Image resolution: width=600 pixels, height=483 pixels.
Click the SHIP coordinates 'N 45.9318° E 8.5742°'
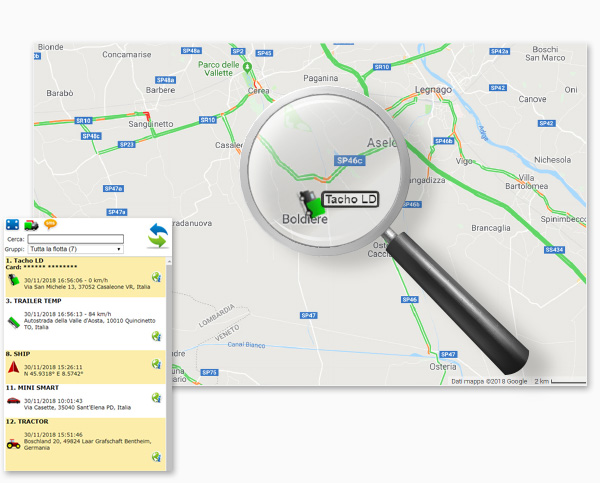pyautogui.click(x=54, y=374)
